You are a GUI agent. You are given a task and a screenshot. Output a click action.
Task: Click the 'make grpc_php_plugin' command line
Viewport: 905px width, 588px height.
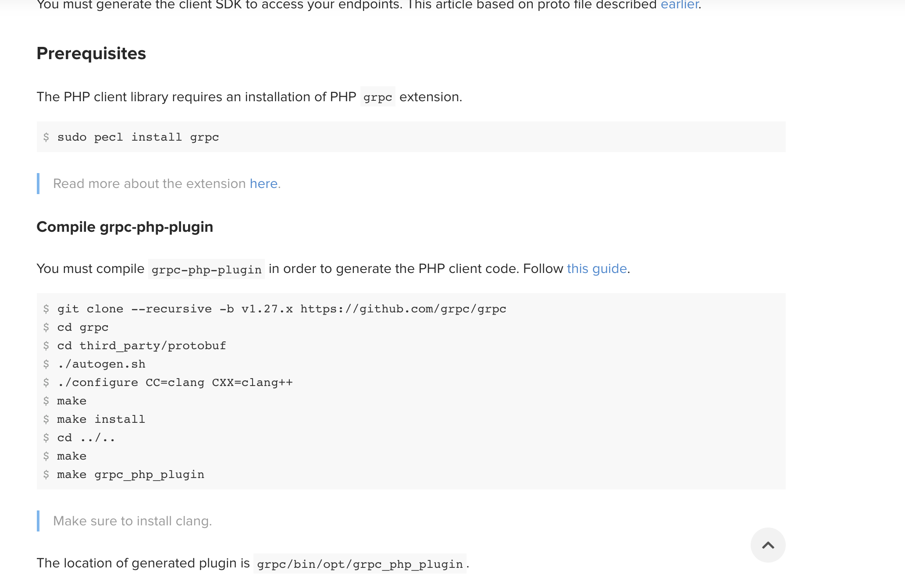point(130,475)
